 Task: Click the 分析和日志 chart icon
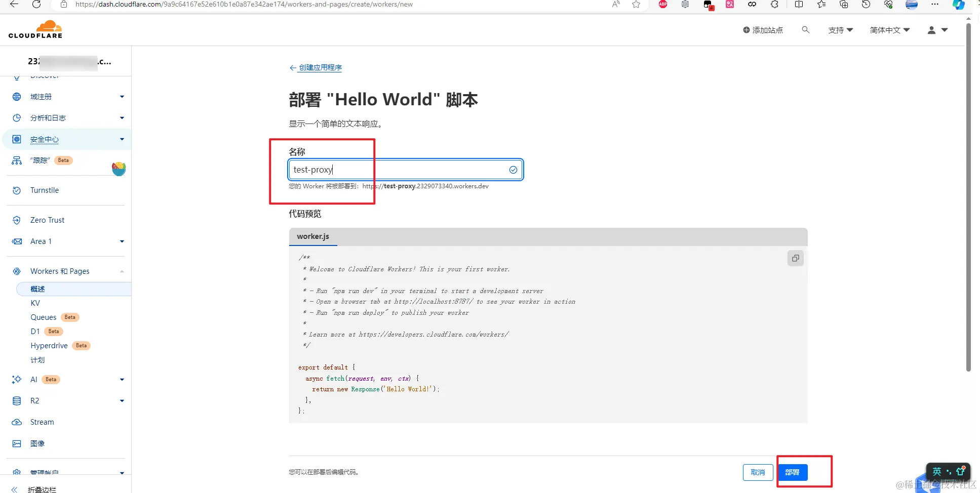coord(17,118)
